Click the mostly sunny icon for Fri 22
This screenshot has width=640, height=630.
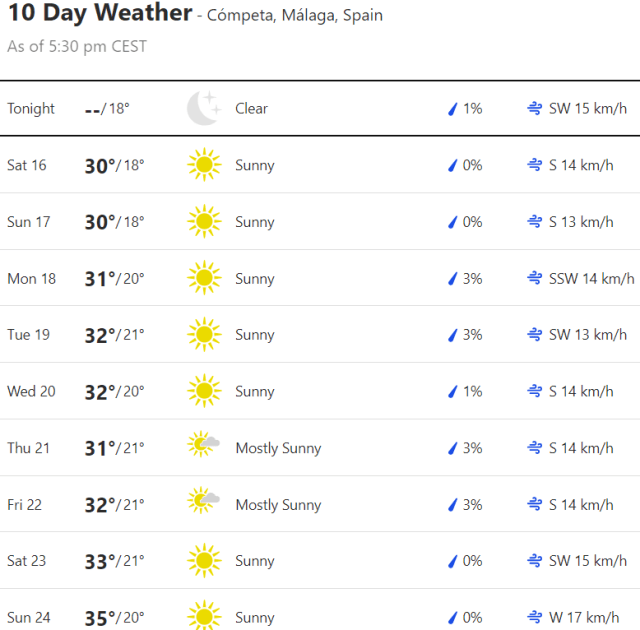point(203,504)
